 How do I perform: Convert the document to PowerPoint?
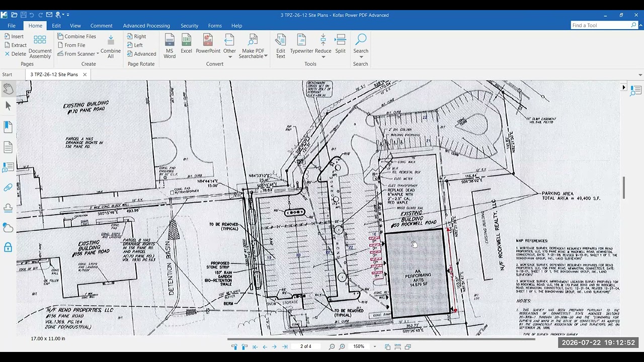tap(208, 44)
